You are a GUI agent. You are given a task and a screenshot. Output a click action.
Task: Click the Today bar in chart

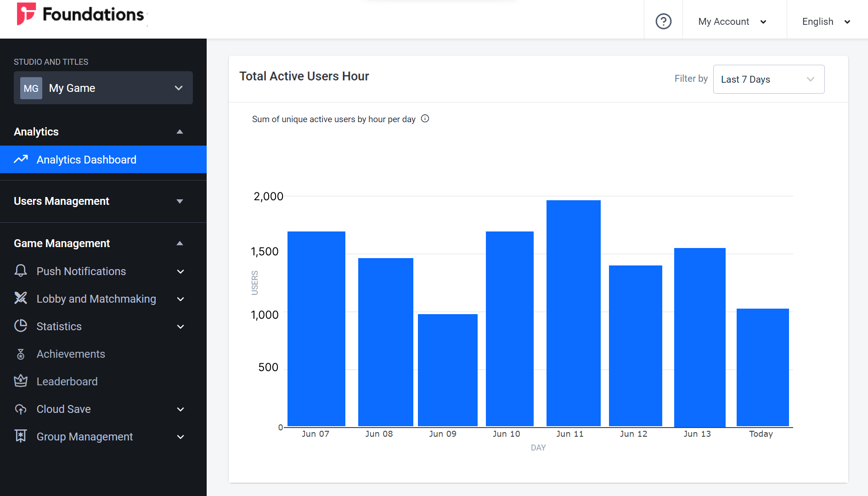763,367
